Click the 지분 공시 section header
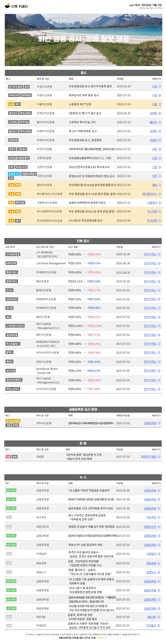 [x=83, y=241]
